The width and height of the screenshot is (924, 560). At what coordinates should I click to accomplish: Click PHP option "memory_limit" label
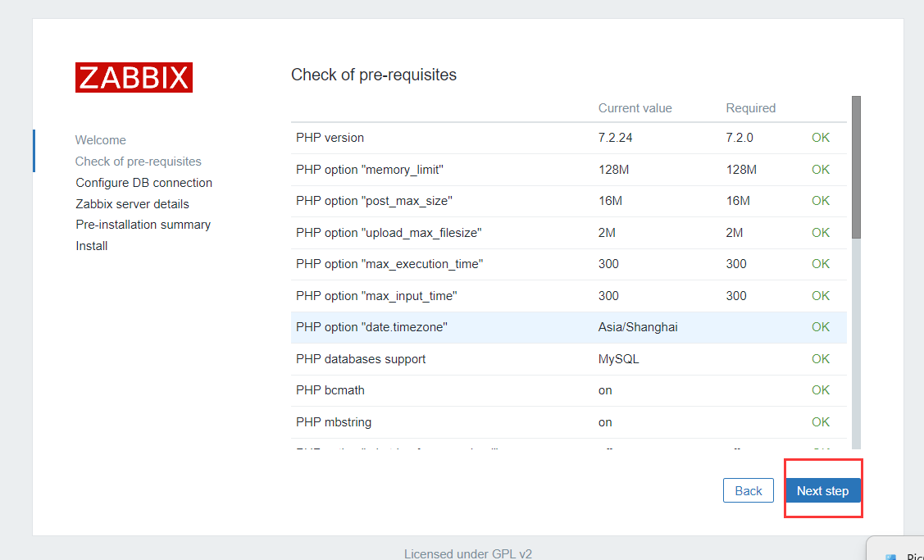[370, 170]
